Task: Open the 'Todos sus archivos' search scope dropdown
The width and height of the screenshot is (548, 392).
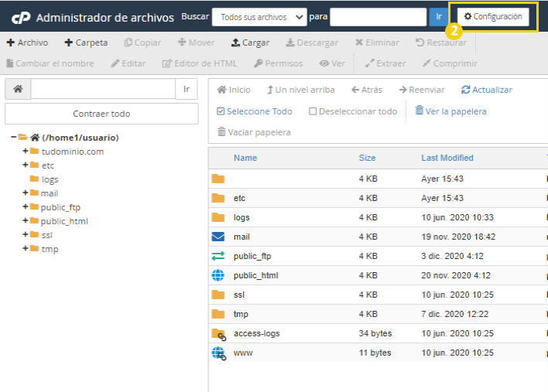Action: point(259,17)
